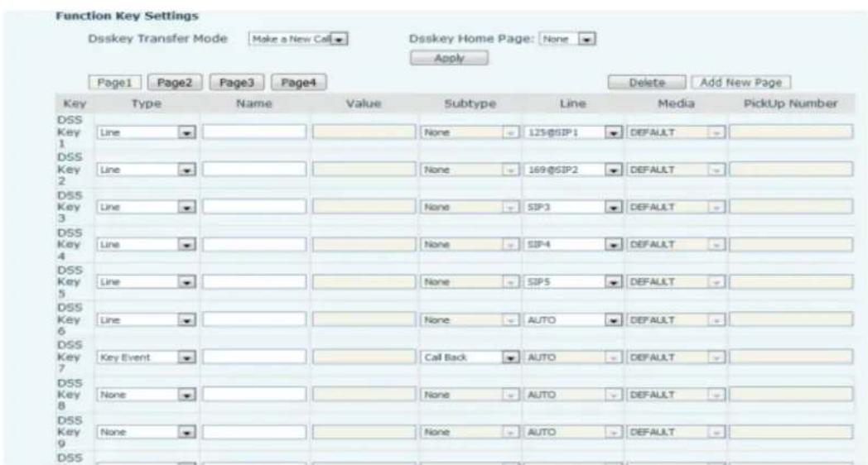Open Type dropdown for DSS Key 8
Viewport: 868px width, 465px height.
coord(146,395)
